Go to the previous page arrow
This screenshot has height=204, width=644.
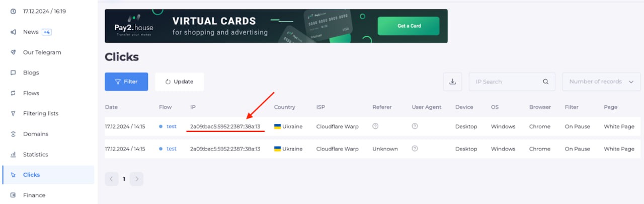click(x=112, y=179)
